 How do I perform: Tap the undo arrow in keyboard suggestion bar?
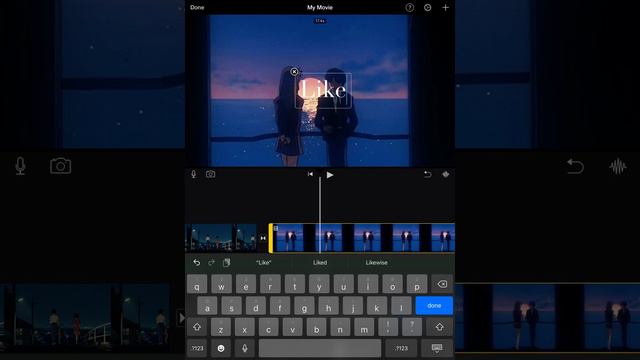196,262
